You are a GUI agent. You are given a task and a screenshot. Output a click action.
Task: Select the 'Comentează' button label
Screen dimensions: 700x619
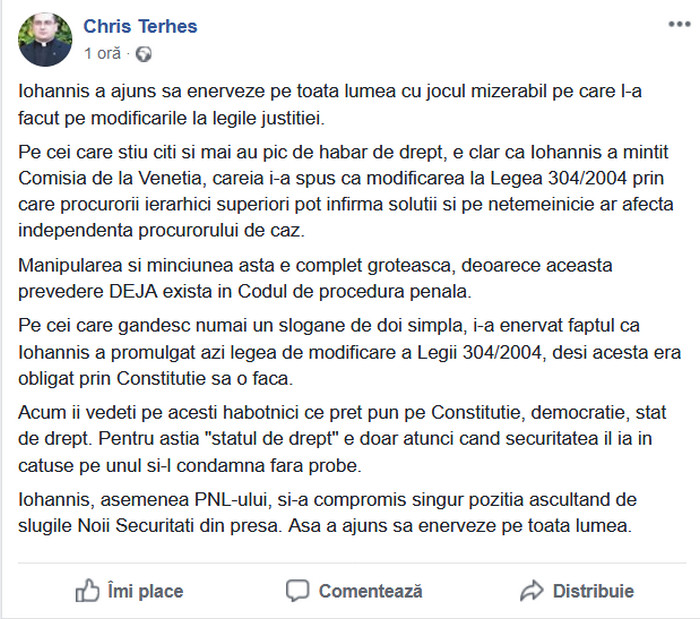pyautogui.click(x=371, y=591)
